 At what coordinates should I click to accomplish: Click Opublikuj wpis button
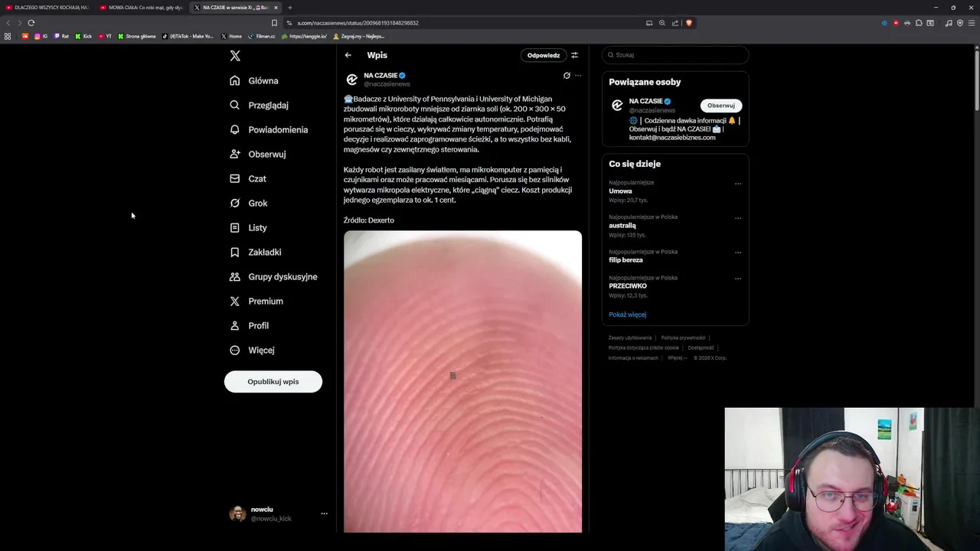coord(273,381)
